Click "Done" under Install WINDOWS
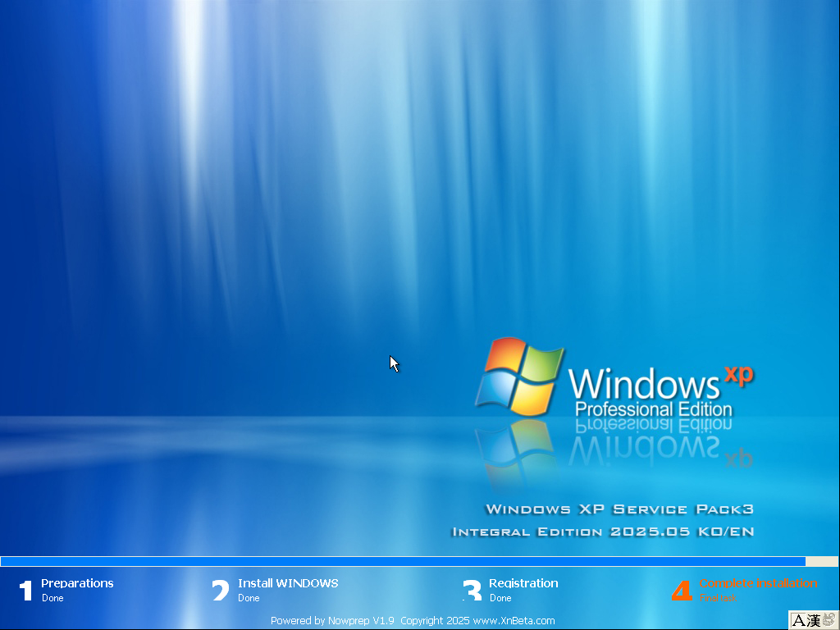 tap(249, 598)
